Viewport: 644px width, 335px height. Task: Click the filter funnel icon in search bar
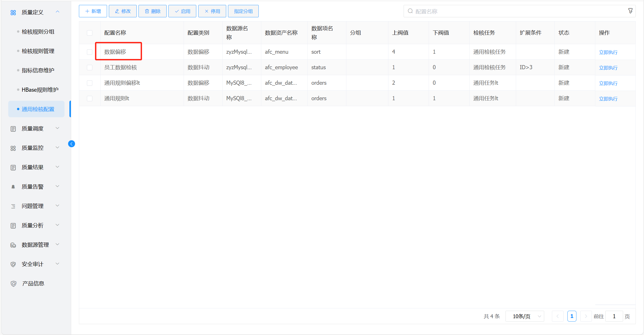tap(630, 11)
